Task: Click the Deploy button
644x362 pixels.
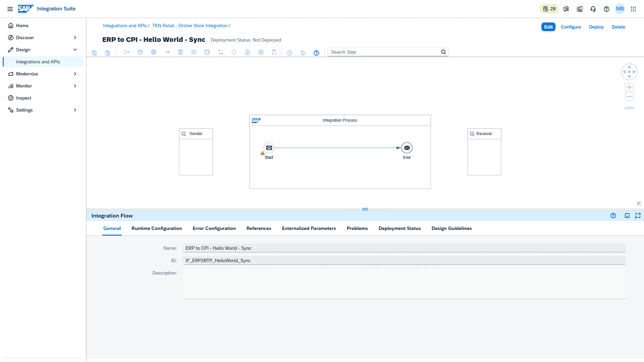Action: pyautogui.click(x=596, y=27)
